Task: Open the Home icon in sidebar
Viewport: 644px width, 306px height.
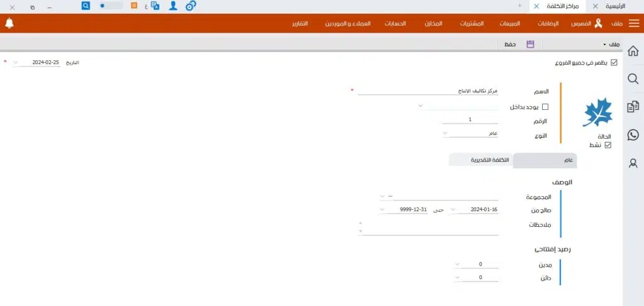Action: click(x=633, y=51)
